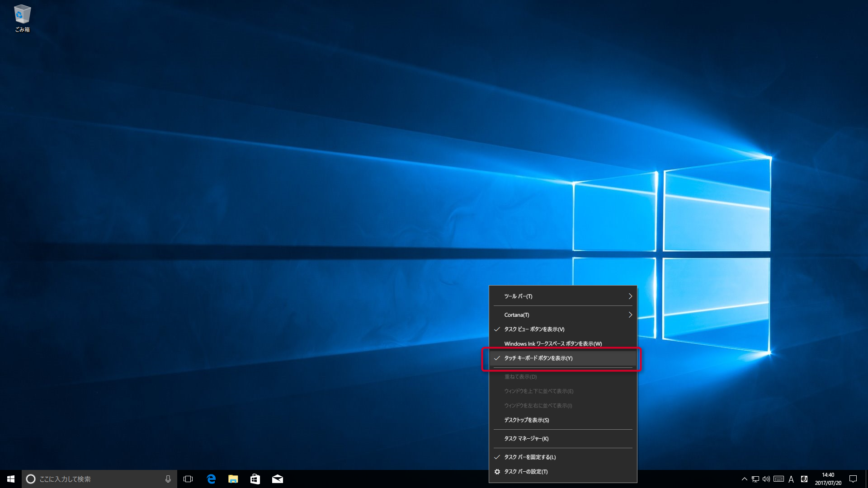Click the Task View icon
Viewport: 868px width, 488px height.
coord(188,479)
